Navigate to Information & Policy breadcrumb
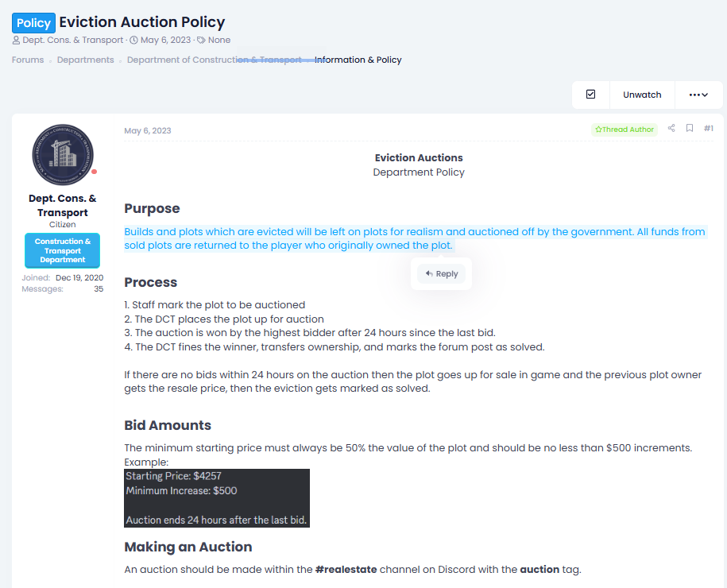The height and width of the screenshot is (588, 727). 358,60
